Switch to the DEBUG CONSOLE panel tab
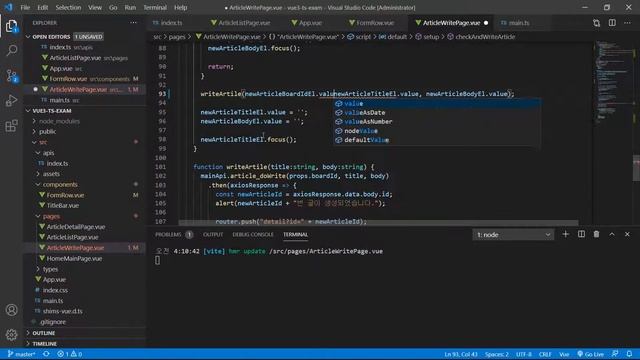Image resolution: width=640 pixels, height=360 pixels. 253,235
